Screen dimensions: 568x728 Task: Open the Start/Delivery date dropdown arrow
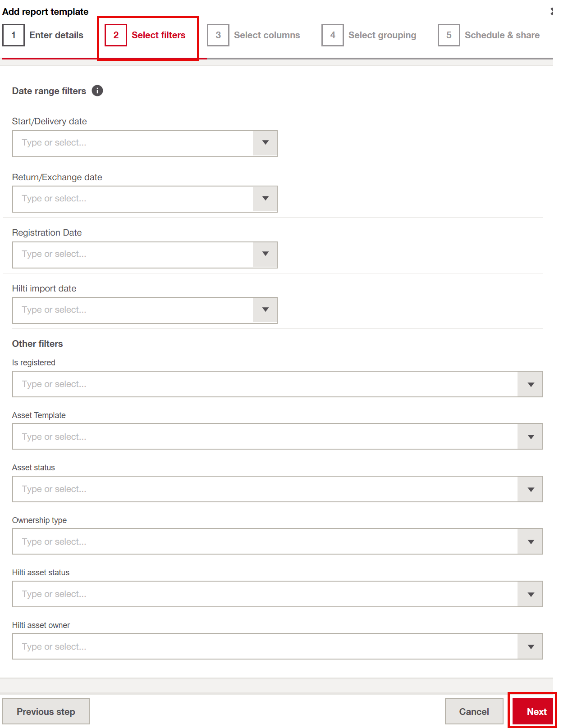coord(265,143)
